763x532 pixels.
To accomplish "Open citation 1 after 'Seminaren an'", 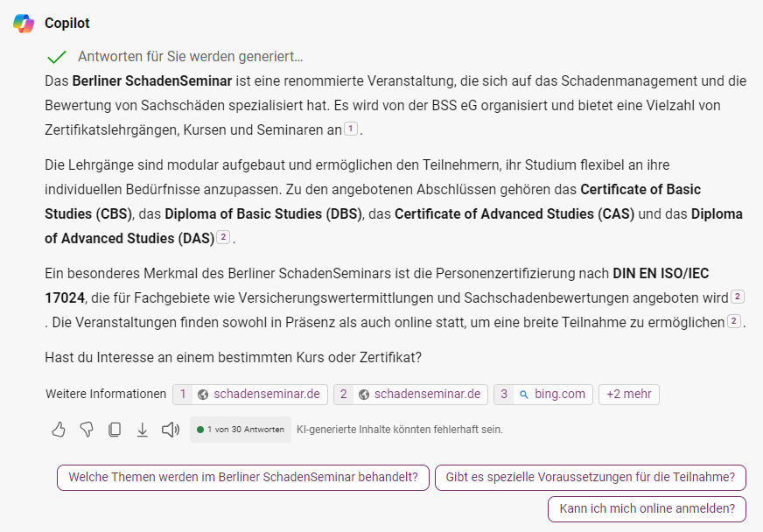I will tap(351, 129).
